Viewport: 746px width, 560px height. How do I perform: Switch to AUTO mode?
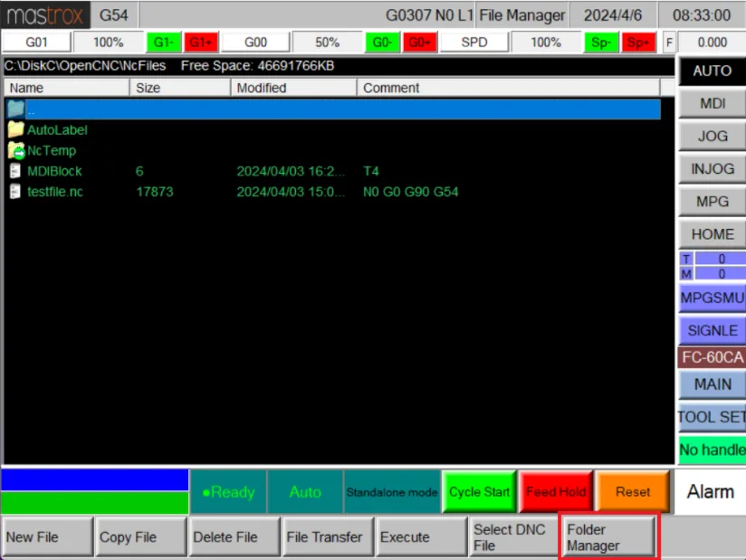[712, 71]
